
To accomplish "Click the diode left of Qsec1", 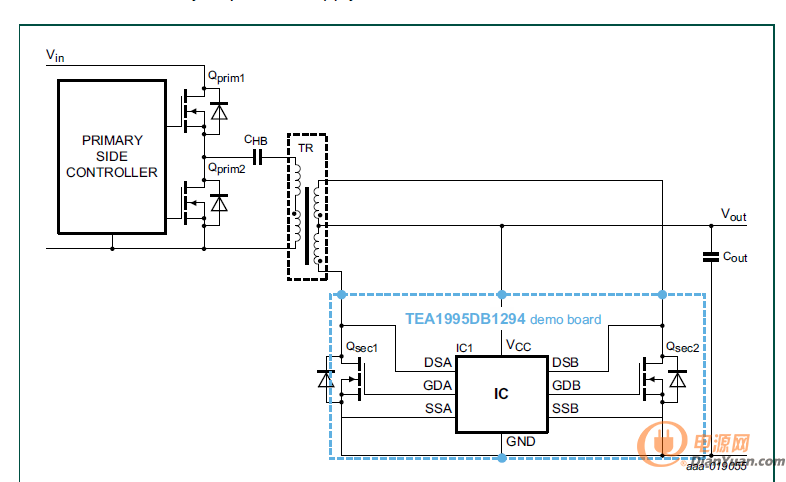I will click(x=326, y=379).
